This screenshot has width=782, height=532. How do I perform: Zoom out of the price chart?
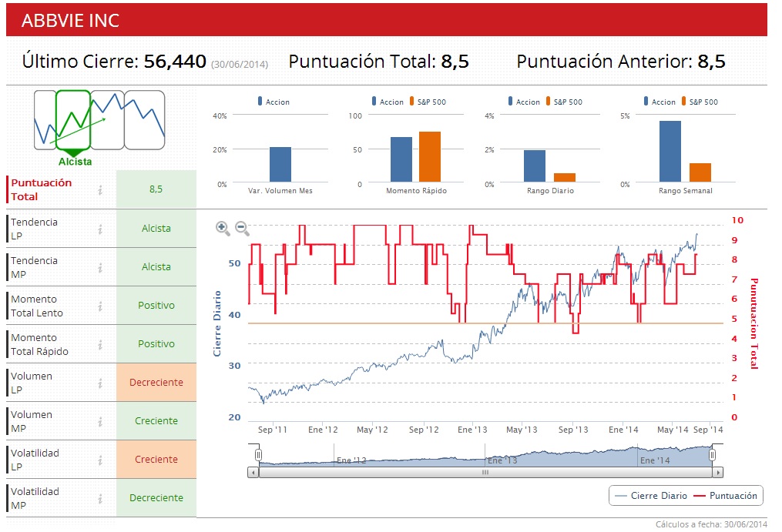tap(242, 229)
